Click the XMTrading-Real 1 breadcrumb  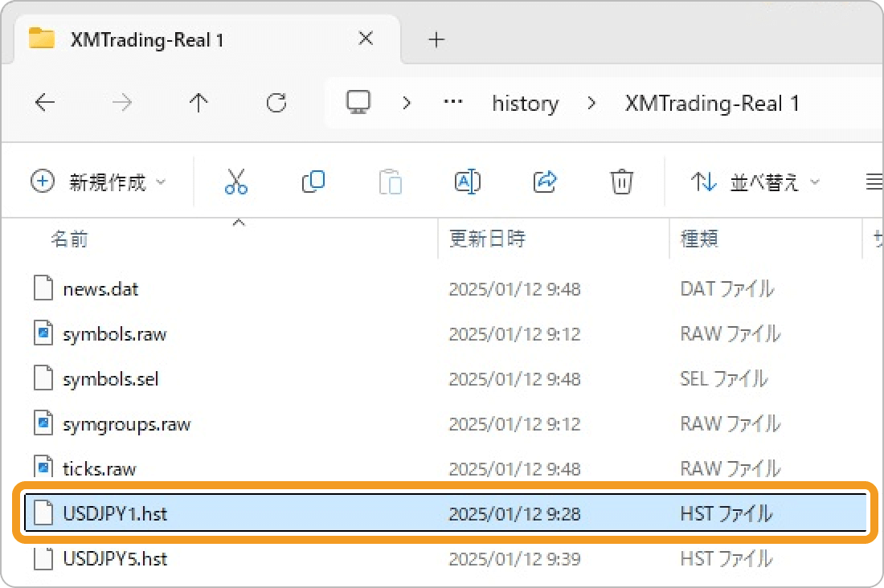pos(713,104)
